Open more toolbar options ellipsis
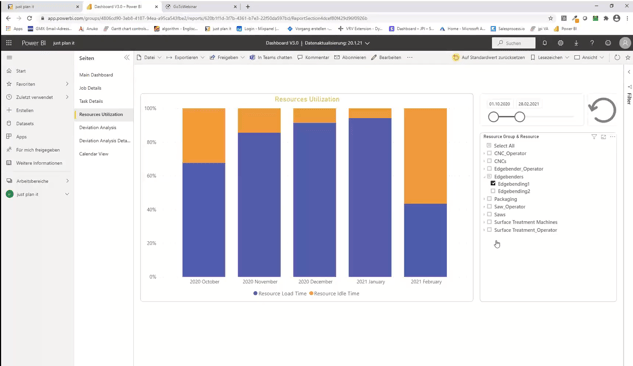The image size is (633, 366). [410, 57]
